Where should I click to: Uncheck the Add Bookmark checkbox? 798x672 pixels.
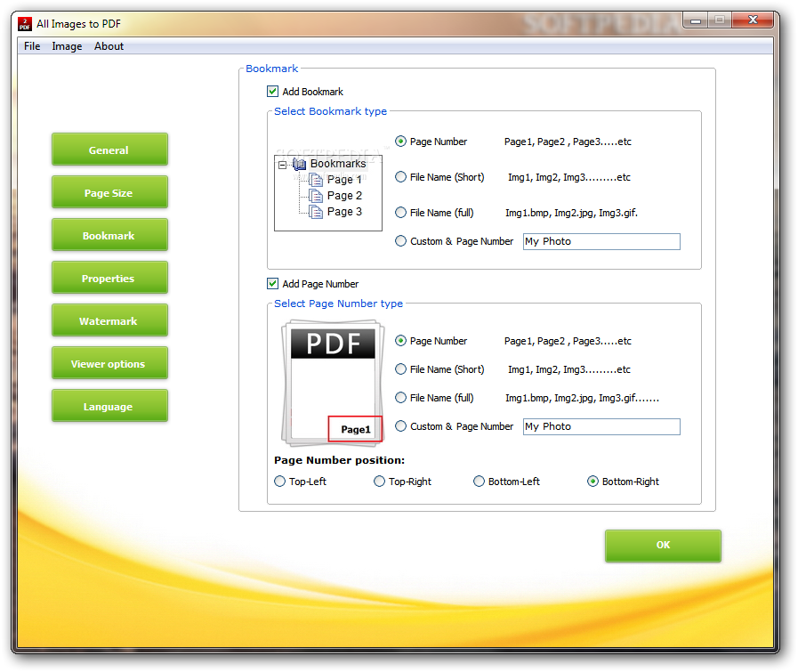(x=273, y=92)
